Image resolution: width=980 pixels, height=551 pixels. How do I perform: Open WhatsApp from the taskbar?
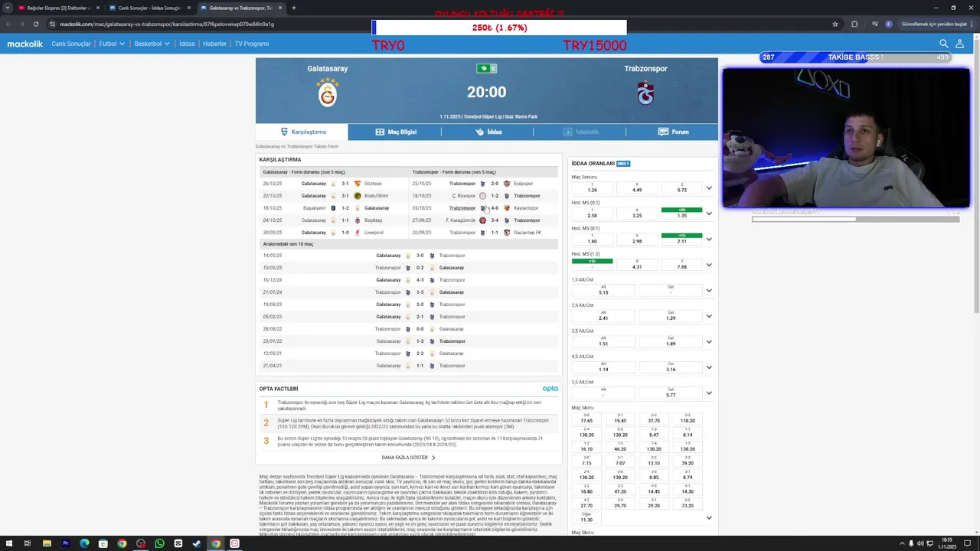[x=159, y=543]
